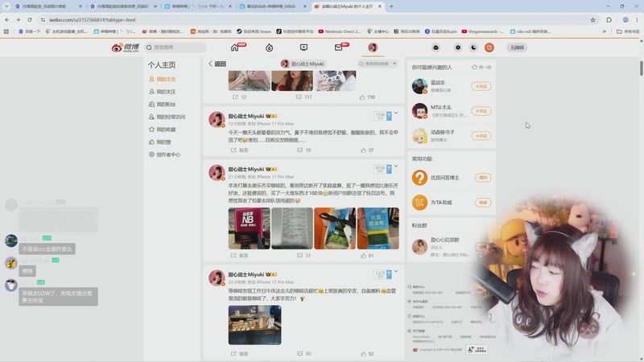Image resolution: width=644 pixels, height=362 pixels.
Task: Open a new browser tab
Action: 391,6
